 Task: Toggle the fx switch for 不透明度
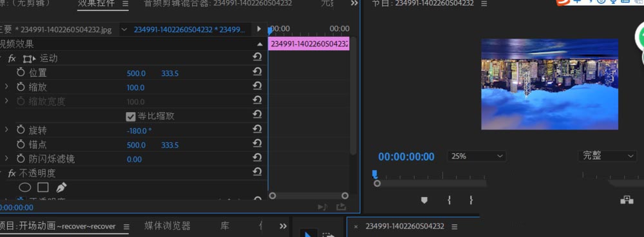click(x=12, y=173)
